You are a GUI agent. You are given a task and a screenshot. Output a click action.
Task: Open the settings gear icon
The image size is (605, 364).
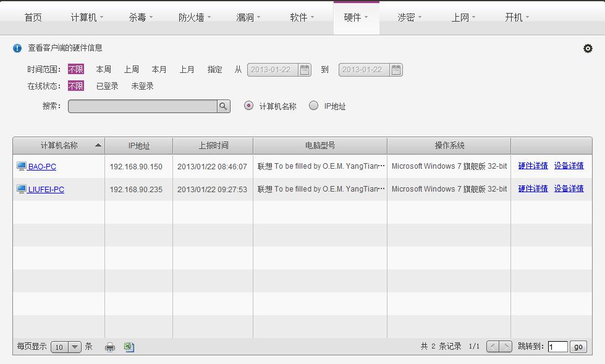588,48
